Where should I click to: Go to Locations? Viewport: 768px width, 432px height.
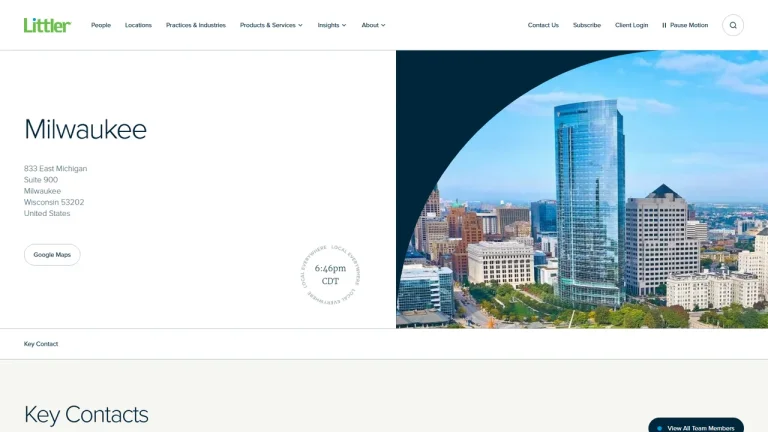point(138,25)
